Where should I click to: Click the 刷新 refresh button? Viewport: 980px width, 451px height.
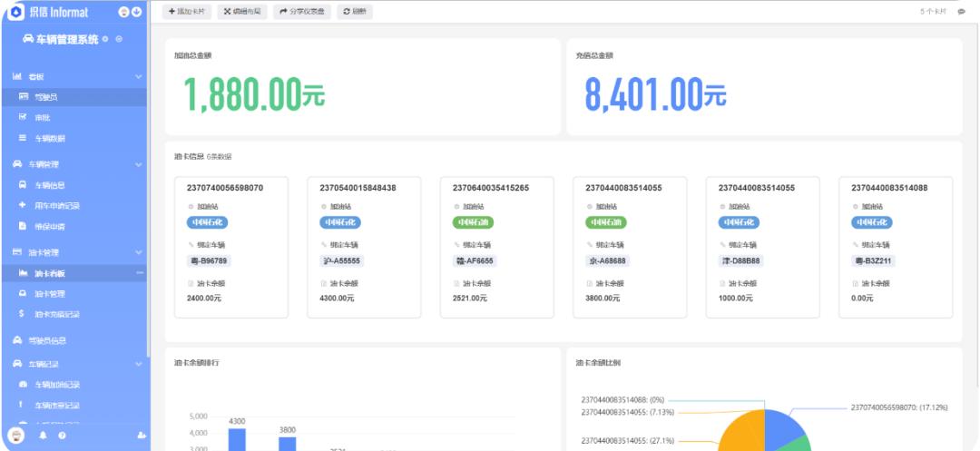(x=355, y=11)
